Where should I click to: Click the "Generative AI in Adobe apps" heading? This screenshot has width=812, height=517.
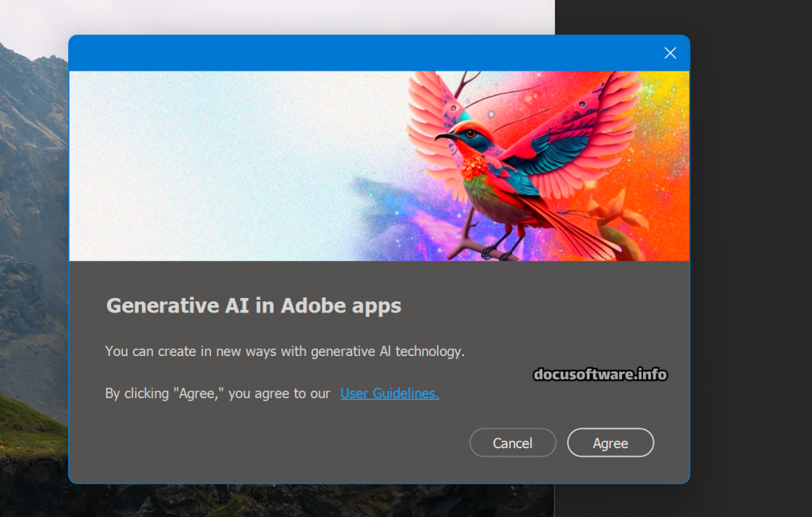(x=254, y=305)
